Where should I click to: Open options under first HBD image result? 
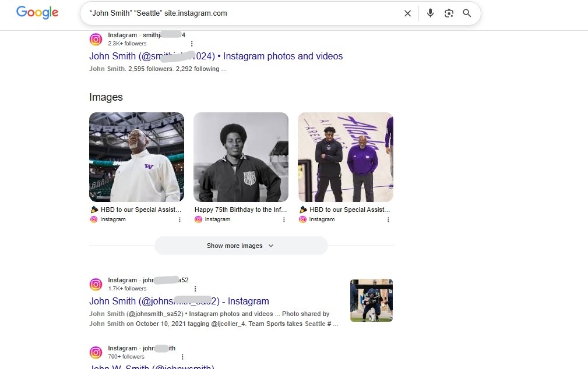click(x=179, y=220)
